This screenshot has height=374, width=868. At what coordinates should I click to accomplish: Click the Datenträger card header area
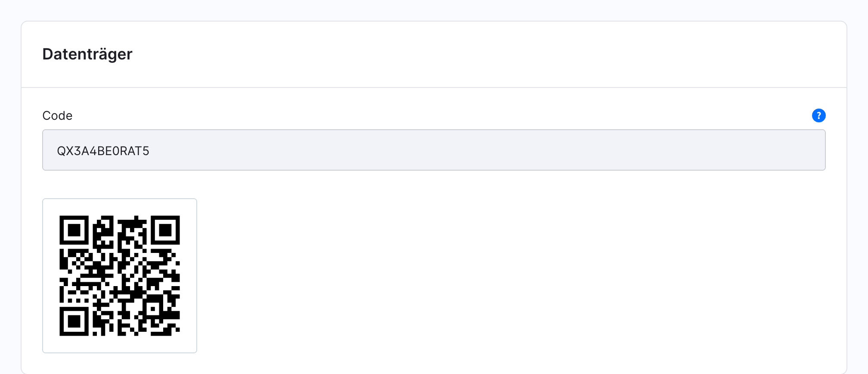coord(434,54)
